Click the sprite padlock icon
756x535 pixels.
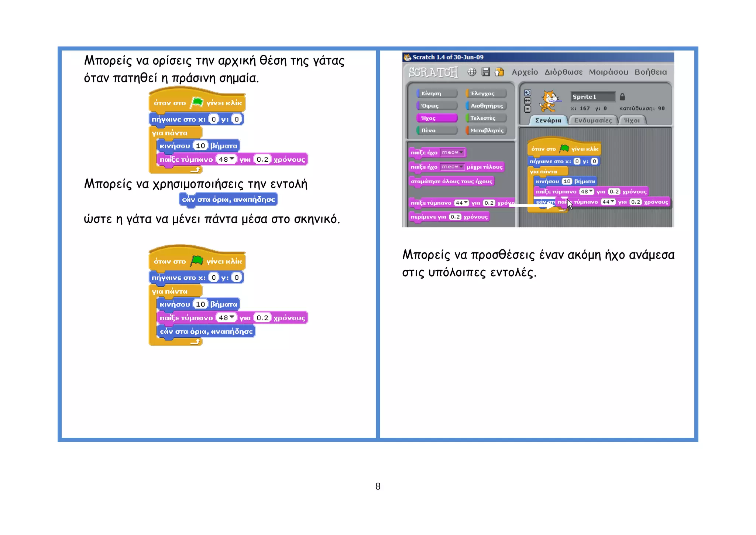[622, 97]
